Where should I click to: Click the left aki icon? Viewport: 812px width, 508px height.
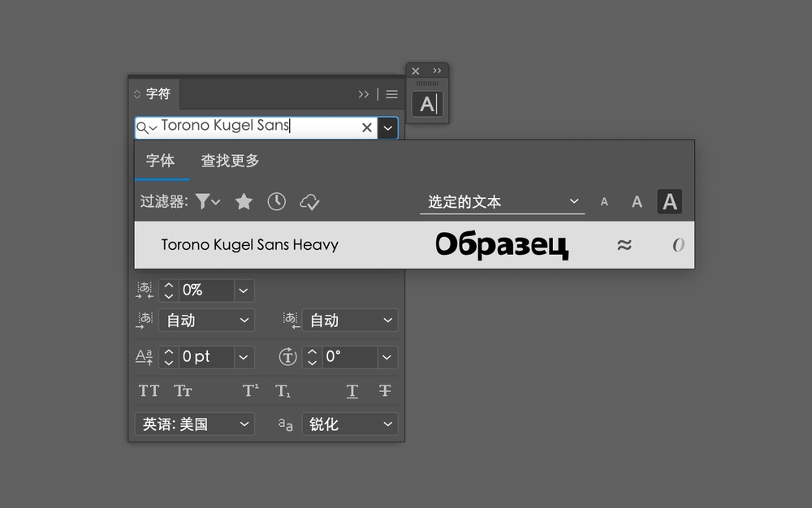point(145,321)
